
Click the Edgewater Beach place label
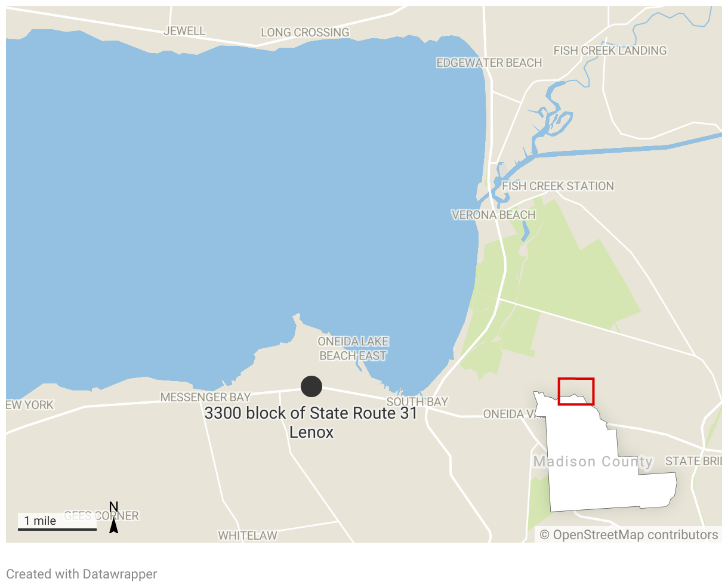[489, 63]
